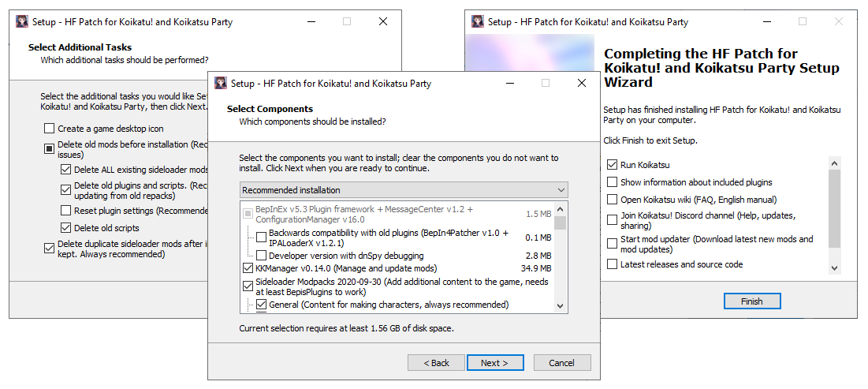Screen dimensions: 868x389
Task: Click the app icon in Completing Setup title bar
Action: click(478, 21)
